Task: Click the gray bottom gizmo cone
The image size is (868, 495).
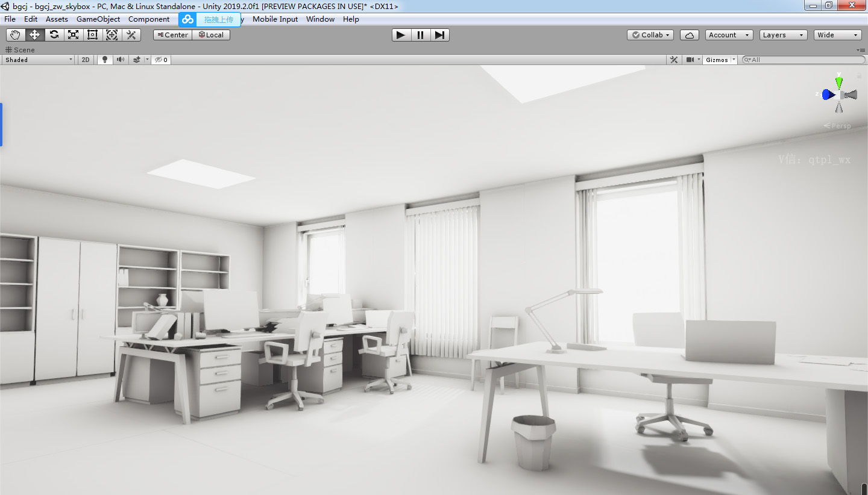Action: coord(839,107)
